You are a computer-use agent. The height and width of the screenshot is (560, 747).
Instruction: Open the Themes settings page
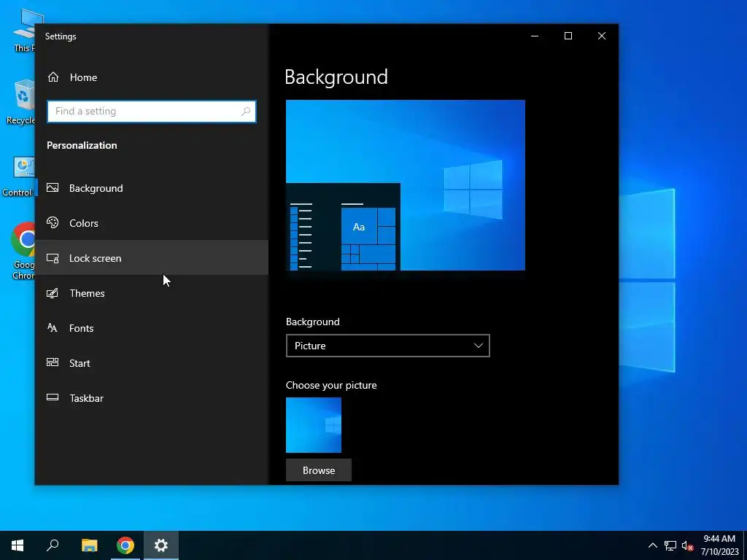tap(152, 293)
